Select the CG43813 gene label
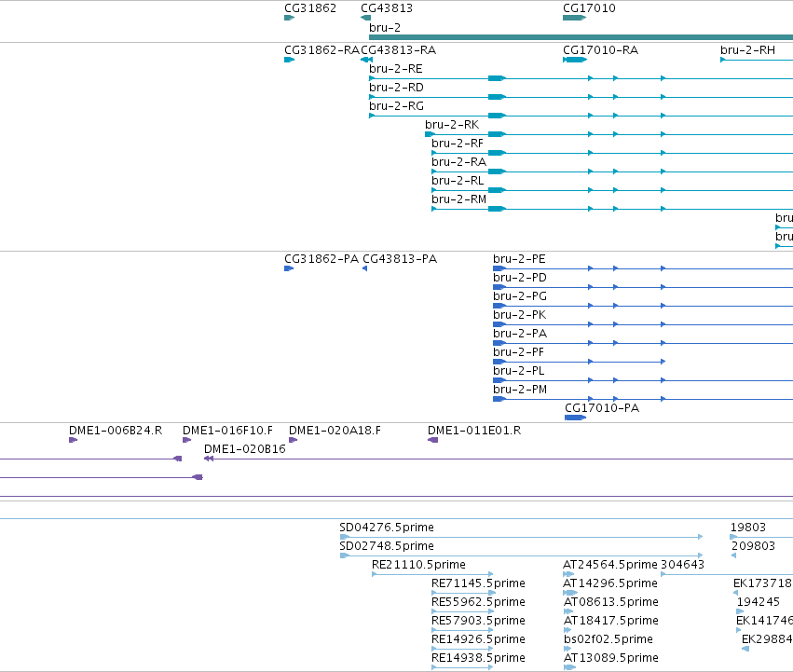Screen dimensions: 793x672 tap(387, 8)
